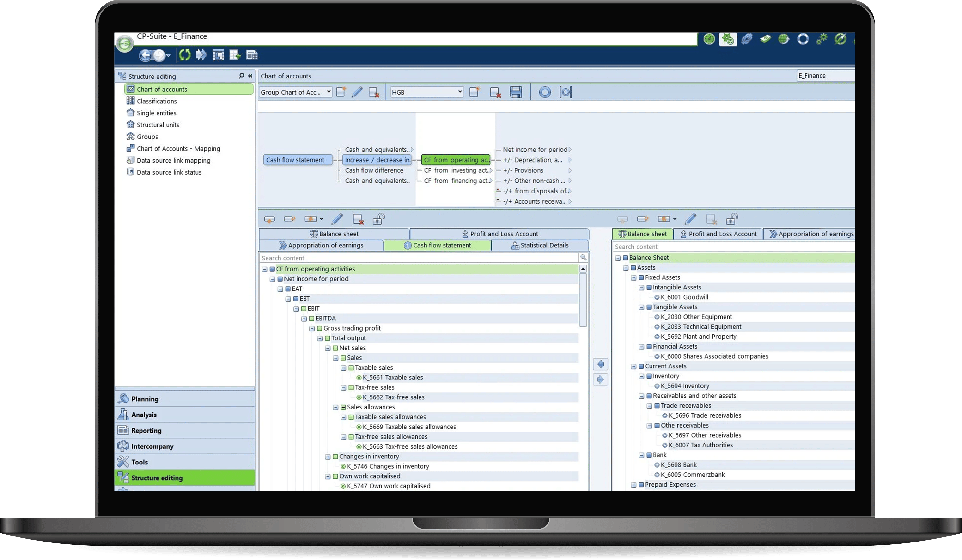Image resolution: width=962 pixels, height=560 pixels.
Task: Collapse the Fixed Assets node
Action: (633, 278)
